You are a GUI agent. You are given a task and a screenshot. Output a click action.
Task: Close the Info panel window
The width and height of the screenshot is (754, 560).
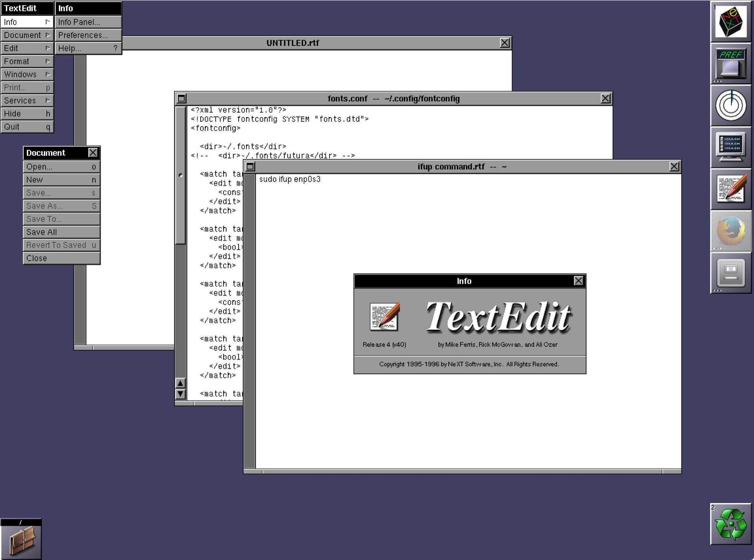(578, 281)
